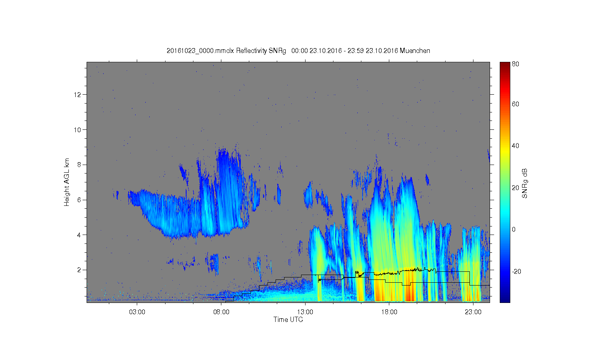
Task: Click the 'SNRg dB' colorbar label
Action: click(524, 183)
